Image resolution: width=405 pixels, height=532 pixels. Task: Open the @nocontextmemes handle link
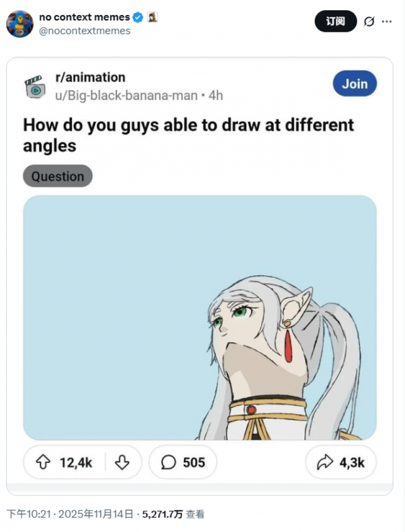[x=85, y=31]
